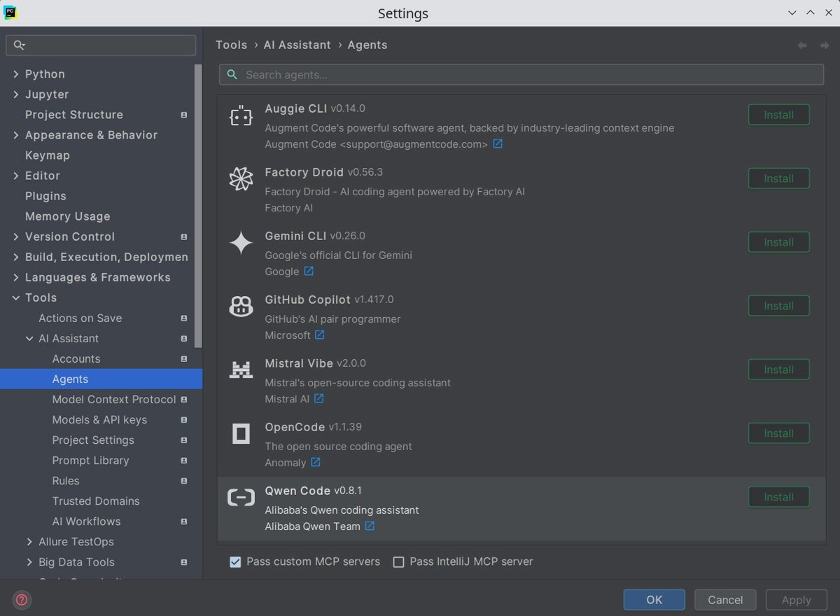This screenshot has height=616, width=840.
Task: Click project-level marker icon next to AI Workflows
Action: pos(184,521)
